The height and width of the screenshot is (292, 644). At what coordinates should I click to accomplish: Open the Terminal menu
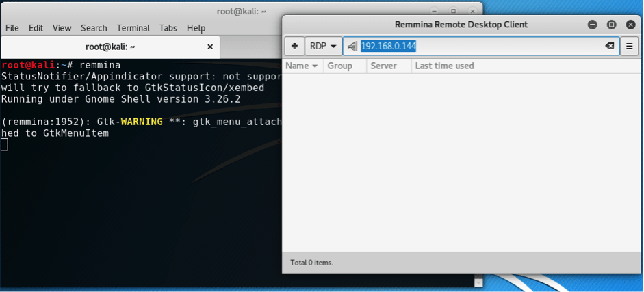tap(133, 28)
